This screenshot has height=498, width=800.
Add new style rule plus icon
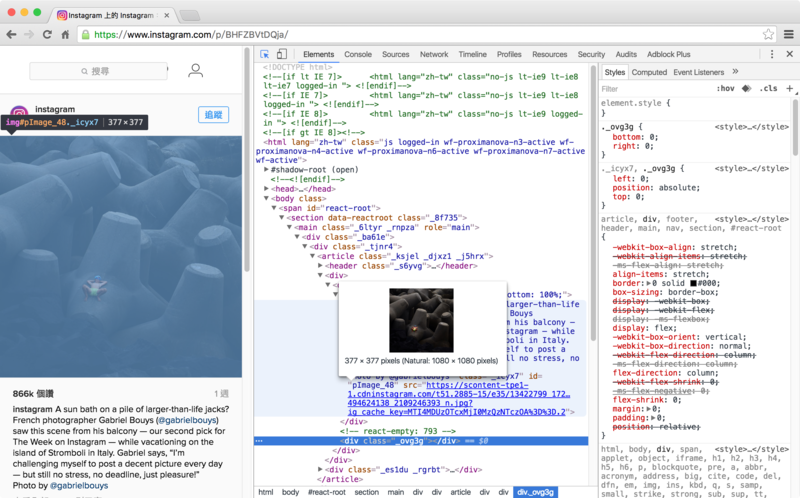(789, 88)
